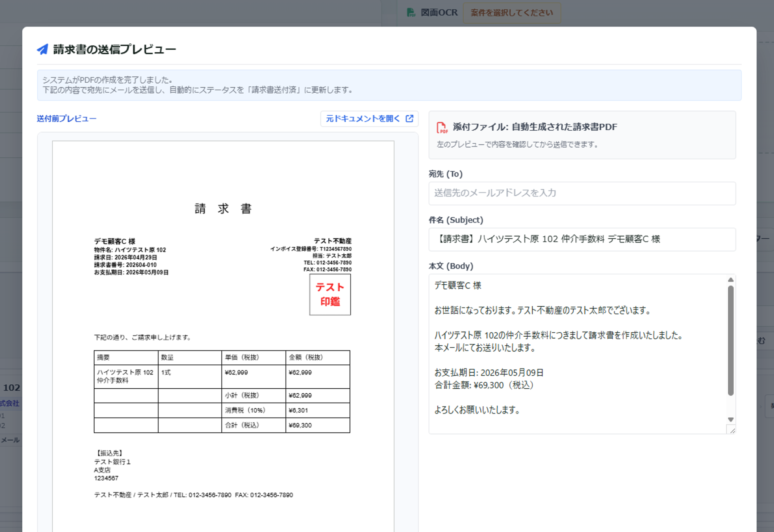Click the body text area scroll up arrow
Image resolution: width=774 pixels, height=532 pixels.
730,280
